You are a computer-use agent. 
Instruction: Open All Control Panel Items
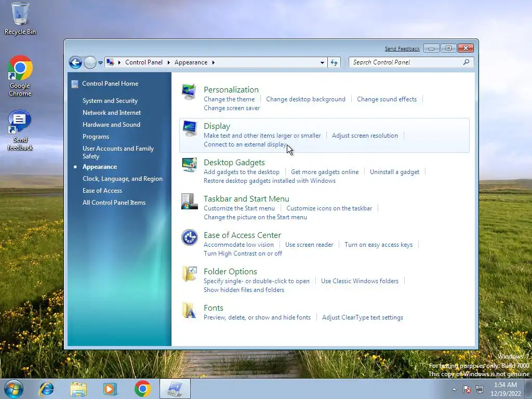pos(114,203)
